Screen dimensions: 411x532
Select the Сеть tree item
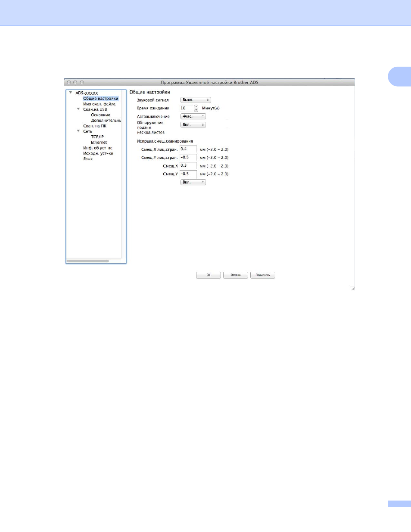pos(87,131)
